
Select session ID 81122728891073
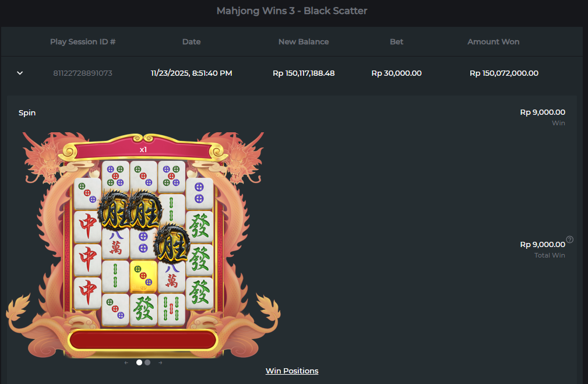tap(83, 73)
